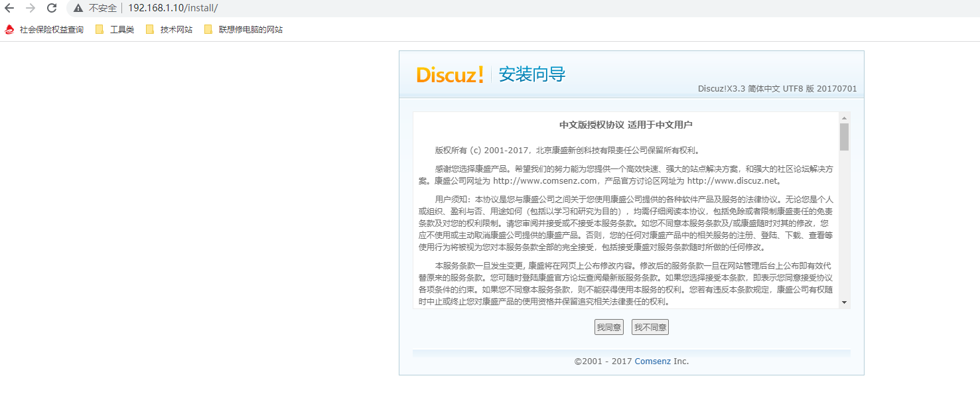
Task: Click the 中文版授权协议 适用于中文用户 title
Action: click(x=626, y=125)
